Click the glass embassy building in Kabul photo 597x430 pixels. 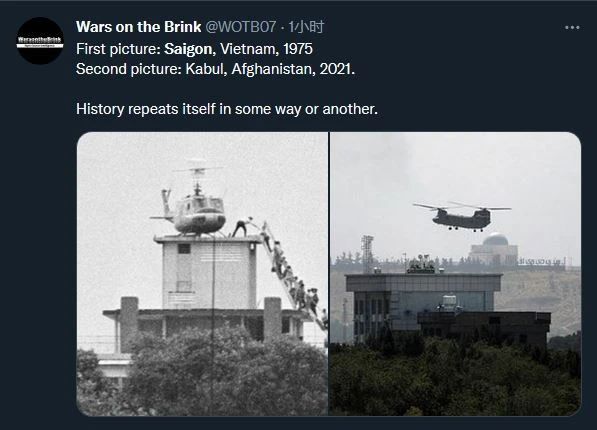click(x=423, y=303)
